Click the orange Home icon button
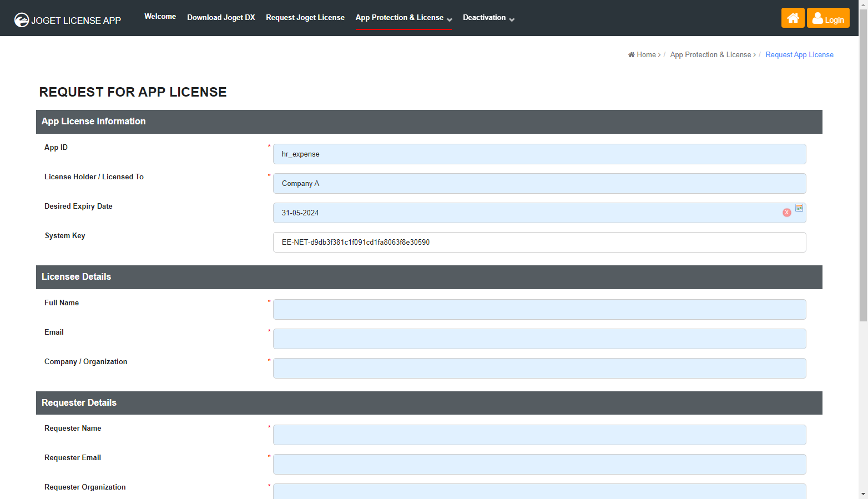868x499 pixels. (x=793, y=18)
